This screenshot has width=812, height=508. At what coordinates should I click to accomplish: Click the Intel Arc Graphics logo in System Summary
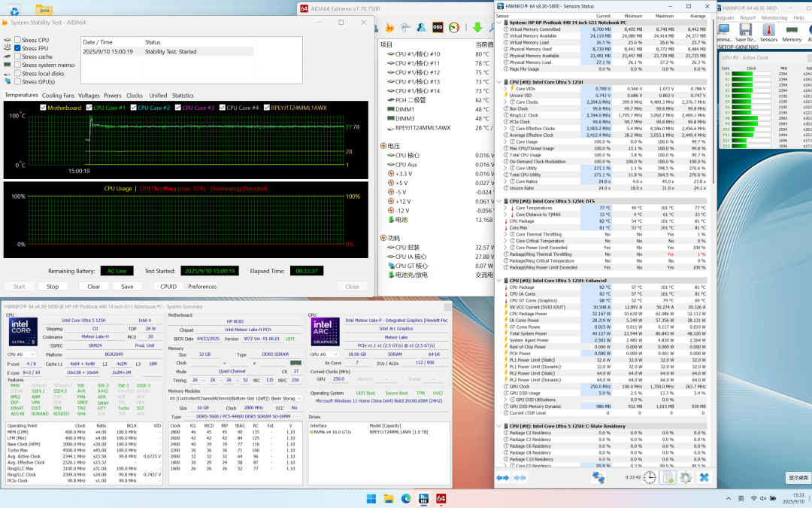click(x=326, y=332)
